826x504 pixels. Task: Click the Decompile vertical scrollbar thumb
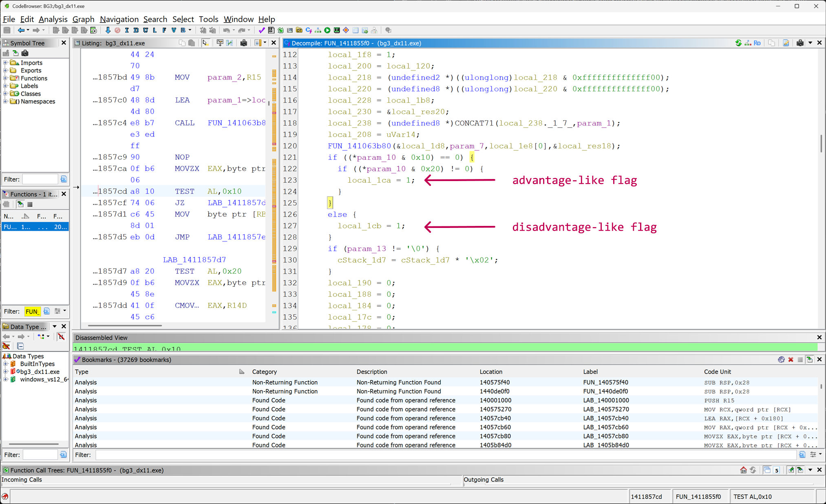tap(821, 143)
